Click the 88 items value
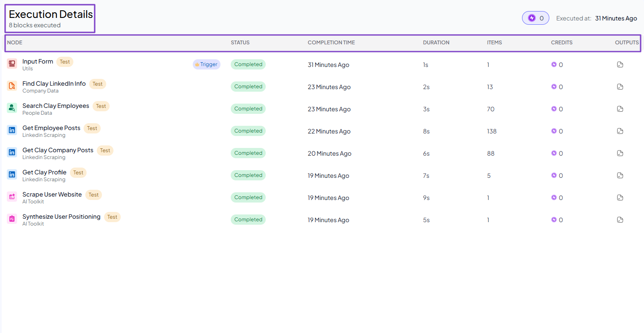Viewport: 644px width, 333px height. point(491,153)
